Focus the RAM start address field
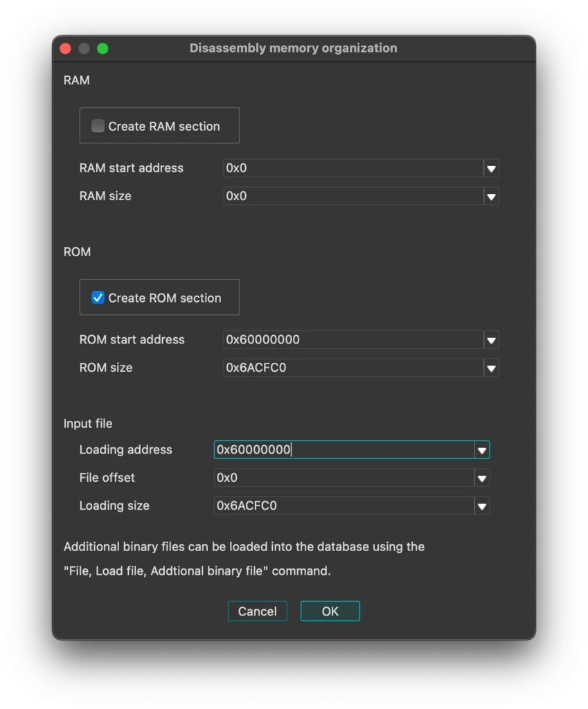 (x=353, y=169)
